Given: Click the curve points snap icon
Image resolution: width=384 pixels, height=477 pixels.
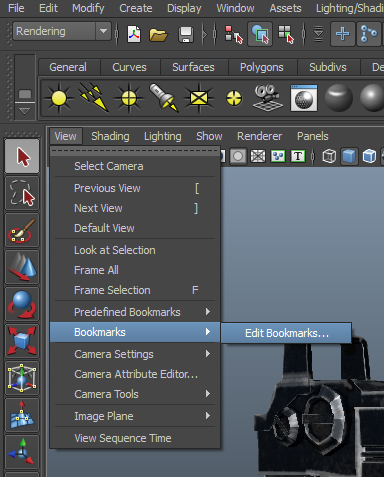Looking at the screenshot, I should point(369,34).
